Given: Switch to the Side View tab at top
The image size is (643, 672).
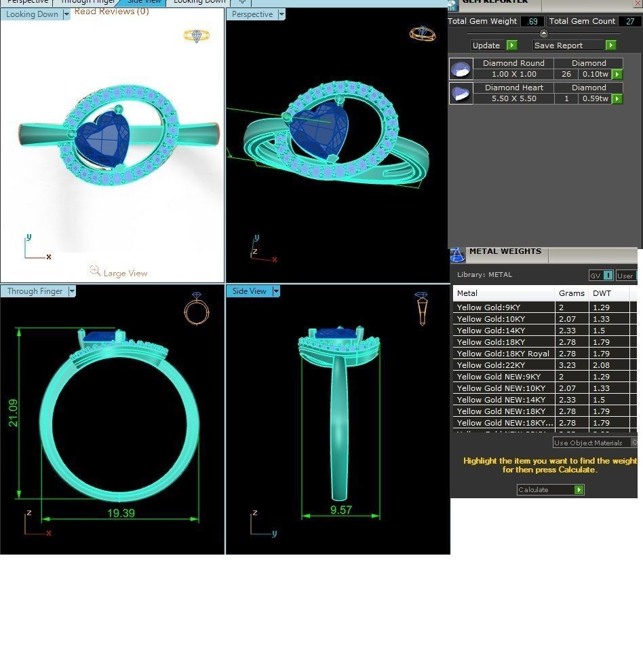Looking at the screenshot, I should coord(144,2).
